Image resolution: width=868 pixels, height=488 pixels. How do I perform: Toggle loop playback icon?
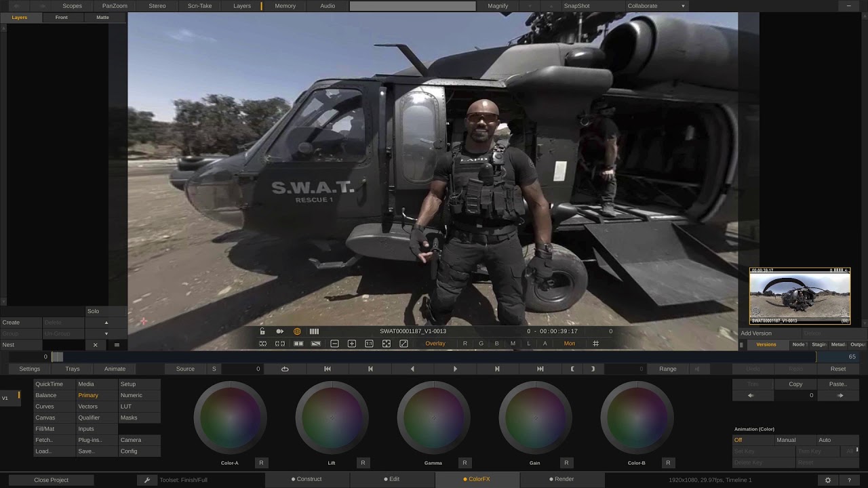pyautogui.click(x=285, y=369)
